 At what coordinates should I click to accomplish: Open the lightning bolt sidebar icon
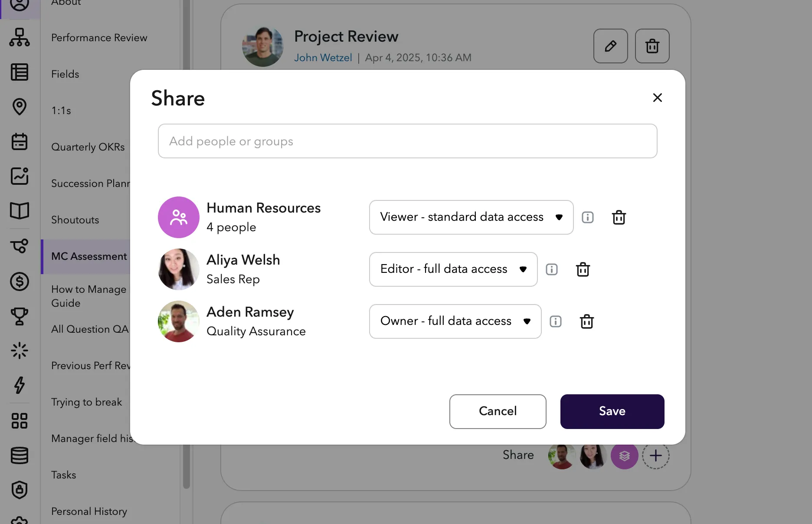pos(20,385)
